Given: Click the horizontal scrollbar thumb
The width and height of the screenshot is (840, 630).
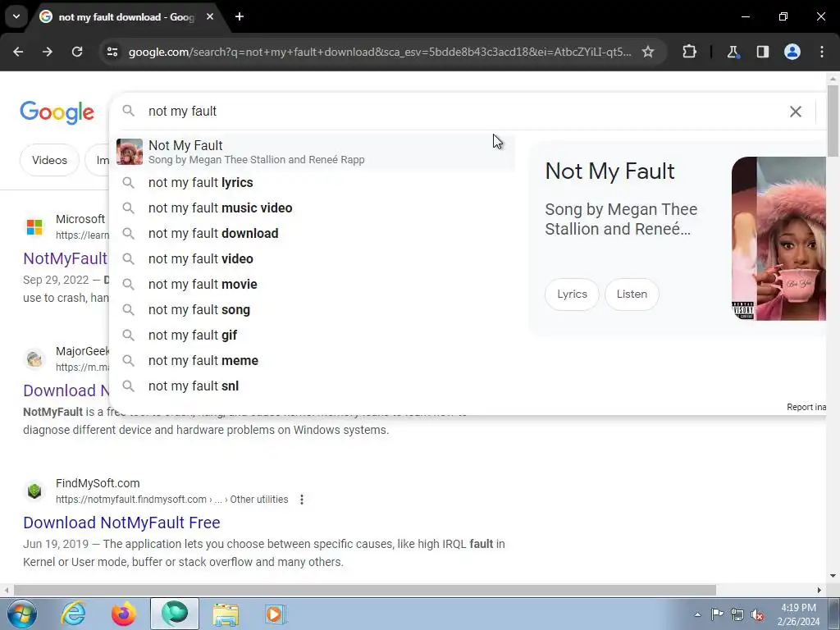Looking at the screenshot, I should click(365, 590).
